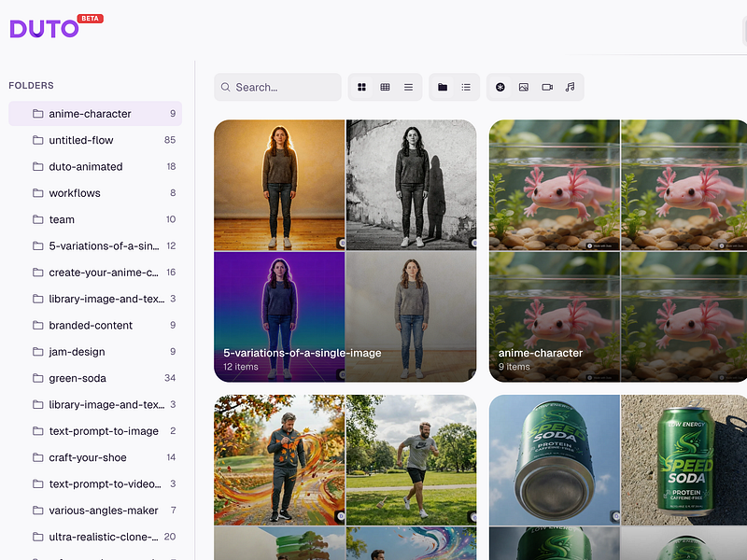747x560 pixels.
Task: Open the workflows folder
Action: [95, 193]
